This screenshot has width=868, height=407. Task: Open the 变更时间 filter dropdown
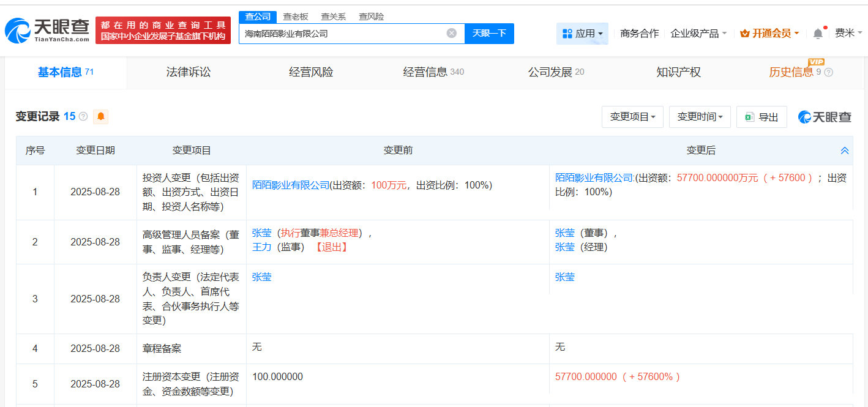tap(700, 116)
